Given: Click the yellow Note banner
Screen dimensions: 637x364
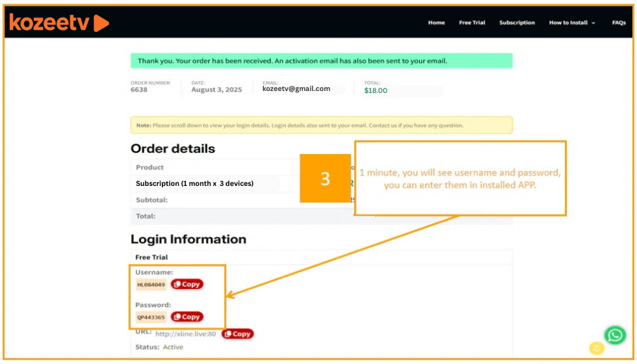Looking at the screenshot, I should tap(321, 125).
